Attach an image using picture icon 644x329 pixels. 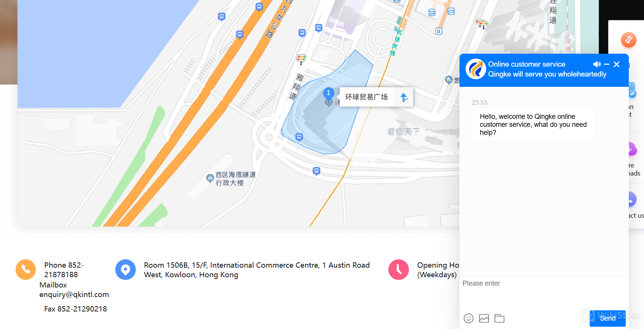484,318
